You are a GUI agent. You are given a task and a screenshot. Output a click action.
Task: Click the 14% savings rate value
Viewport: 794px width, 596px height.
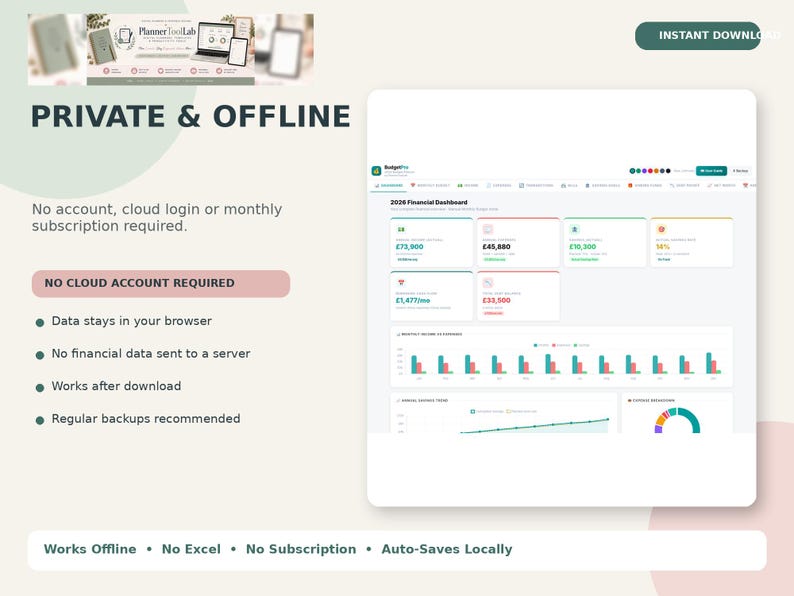coord(662,247)
